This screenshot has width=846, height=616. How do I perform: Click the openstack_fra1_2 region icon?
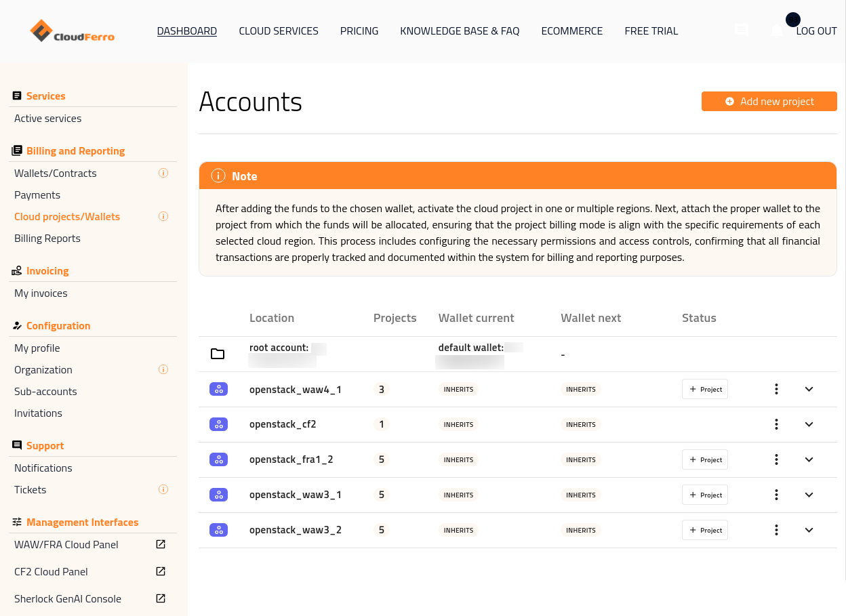tap(218, 459)
